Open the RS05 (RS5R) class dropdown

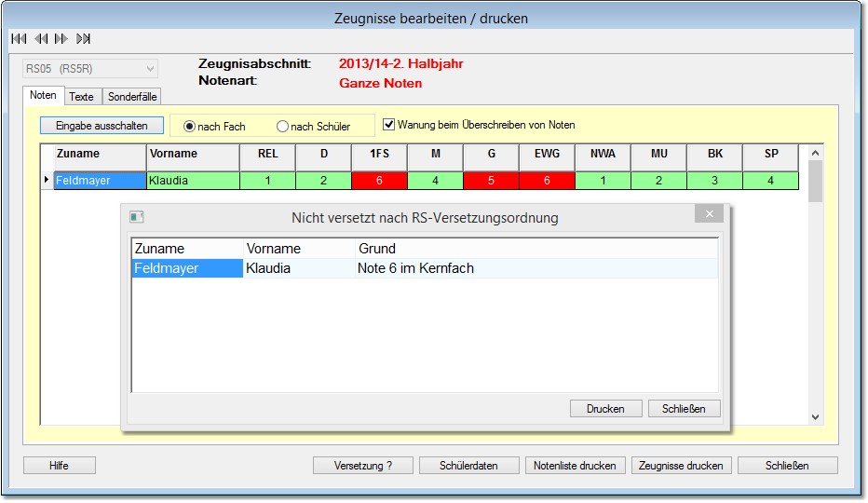(148, 68)
